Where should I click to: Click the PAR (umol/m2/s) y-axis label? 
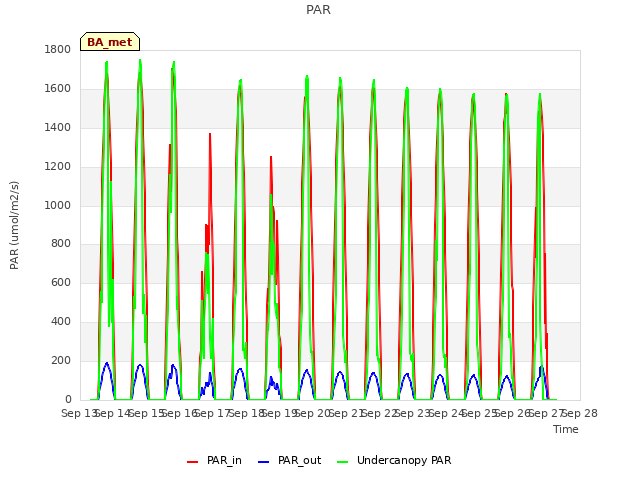click(14, 225)
